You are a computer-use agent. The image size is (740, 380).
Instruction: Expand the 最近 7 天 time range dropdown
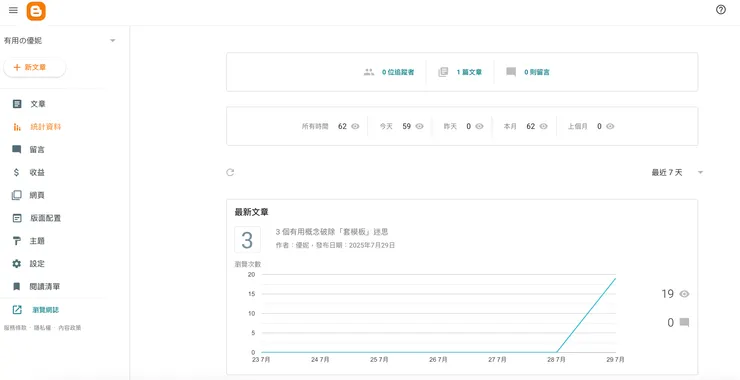coord(677,173)
